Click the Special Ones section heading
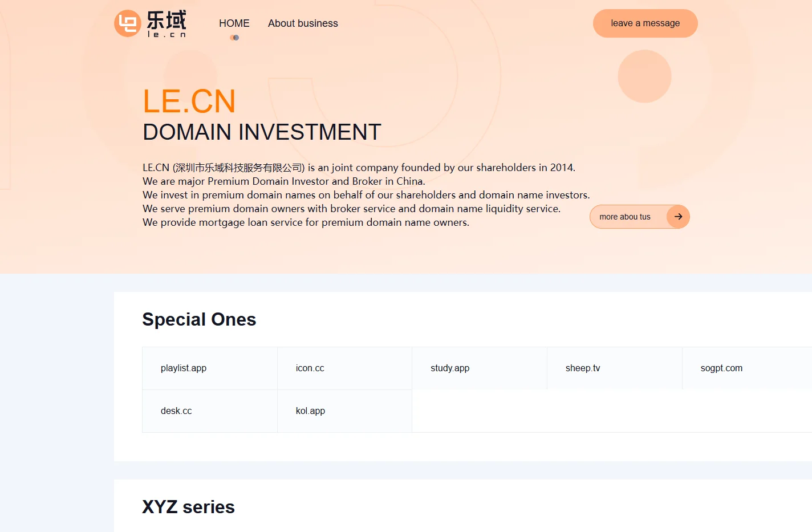Viewport: 812px width, 532px height. tap(199, 319)
